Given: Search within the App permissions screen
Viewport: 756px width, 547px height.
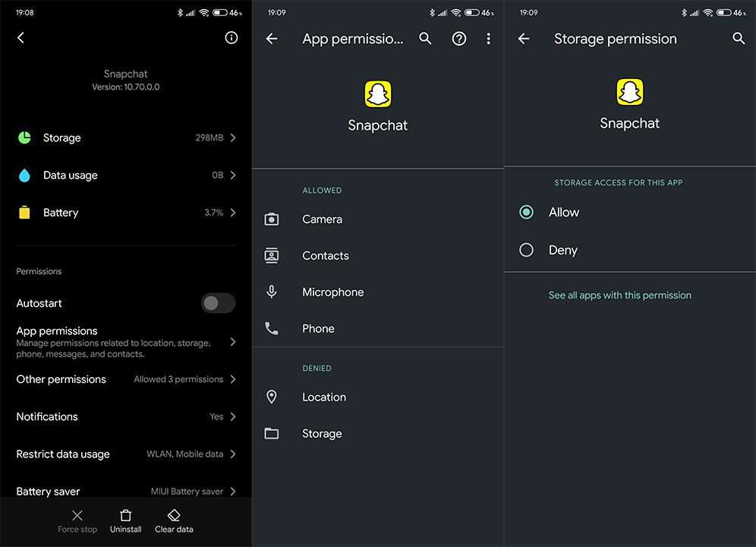Looking at the screenshot, I should (x=425, y=39).
